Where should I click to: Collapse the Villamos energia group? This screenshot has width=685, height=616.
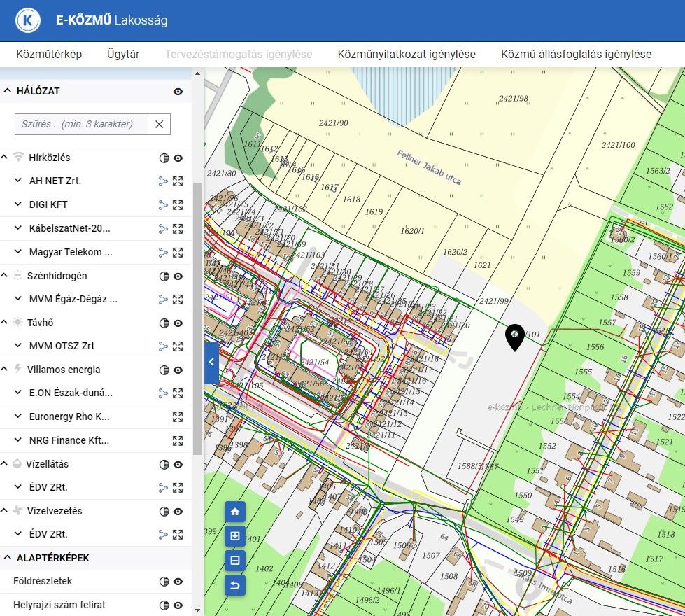pos(5,370)
